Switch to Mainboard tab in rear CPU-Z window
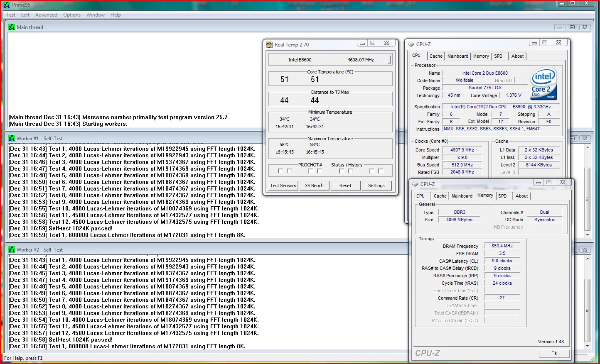This screenshot has width=600, height=364. coord(457,56)
